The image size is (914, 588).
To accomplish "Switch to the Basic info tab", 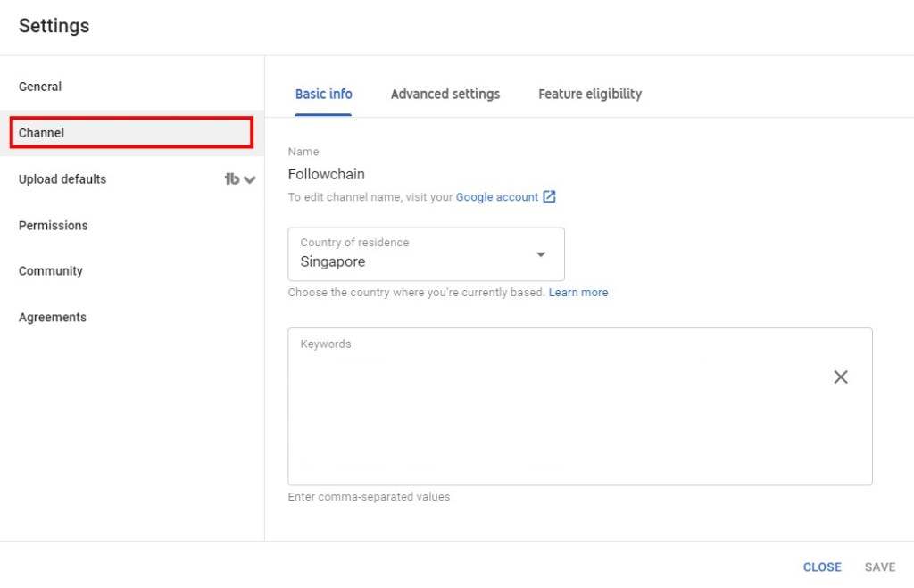I will click(x=323, y=95).
